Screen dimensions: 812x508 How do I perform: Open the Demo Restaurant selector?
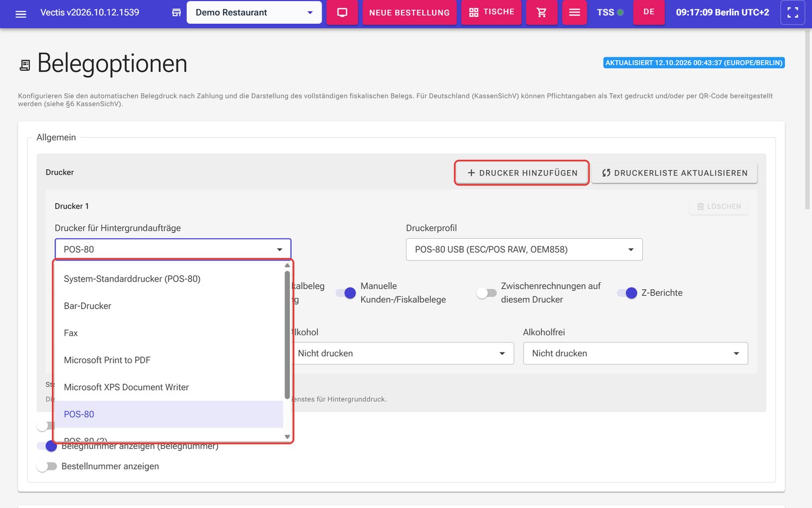click(254, 12)
